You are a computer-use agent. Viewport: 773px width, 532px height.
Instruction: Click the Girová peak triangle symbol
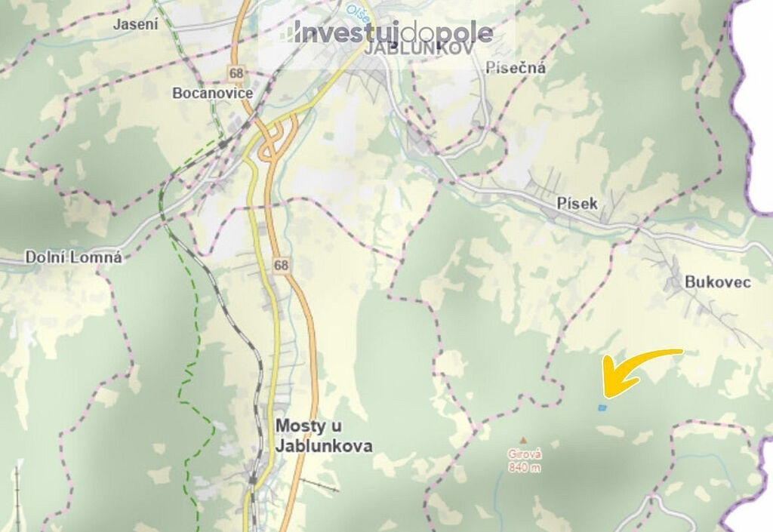click(x=524, y=440)
